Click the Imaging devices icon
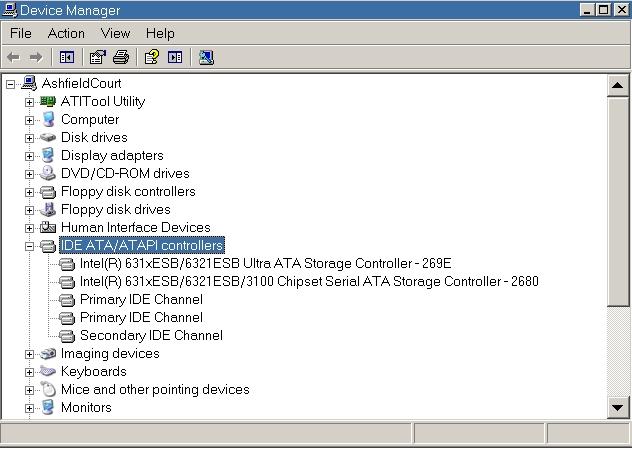Viewport: 632px width, 450px height. (48, 354)
